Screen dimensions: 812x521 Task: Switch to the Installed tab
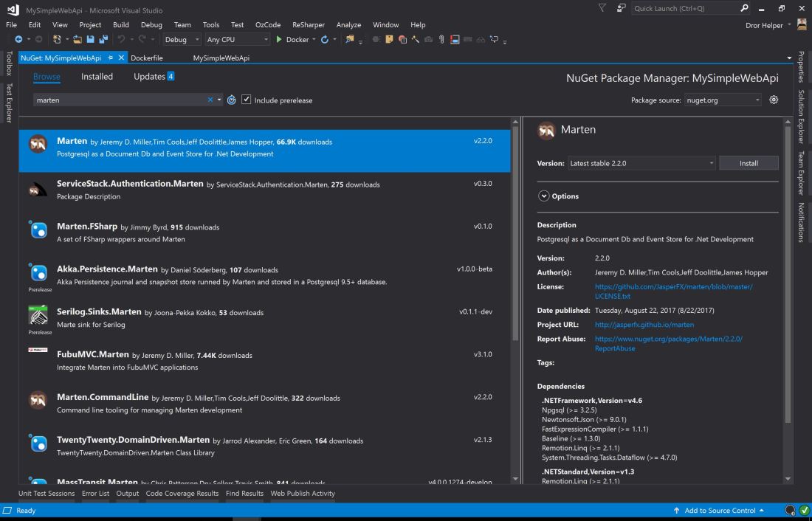[x=97, y=77]
